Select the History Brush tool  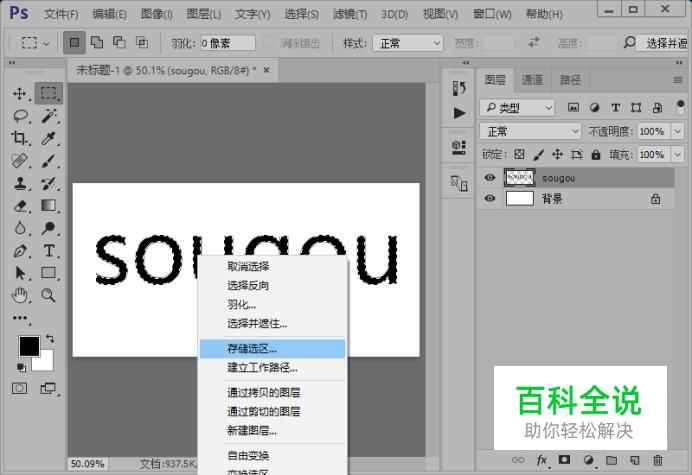click(49, 183)
